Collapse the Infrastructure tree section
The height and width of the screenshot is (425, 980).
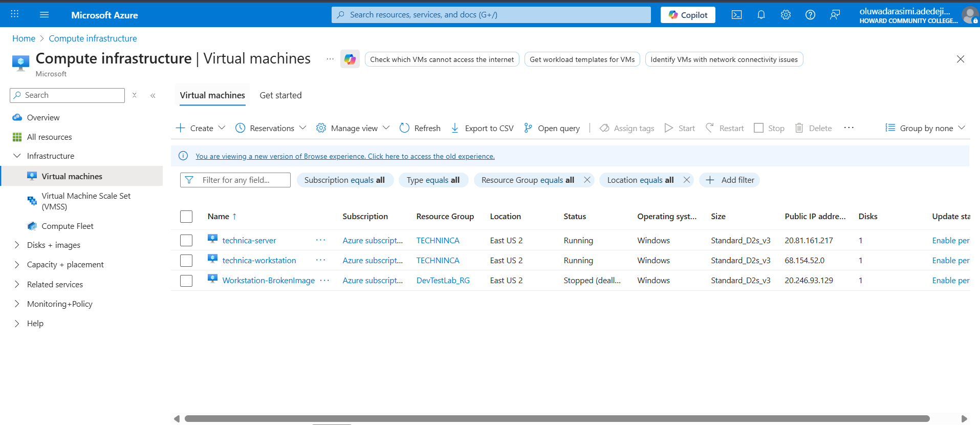coord(17,156)
